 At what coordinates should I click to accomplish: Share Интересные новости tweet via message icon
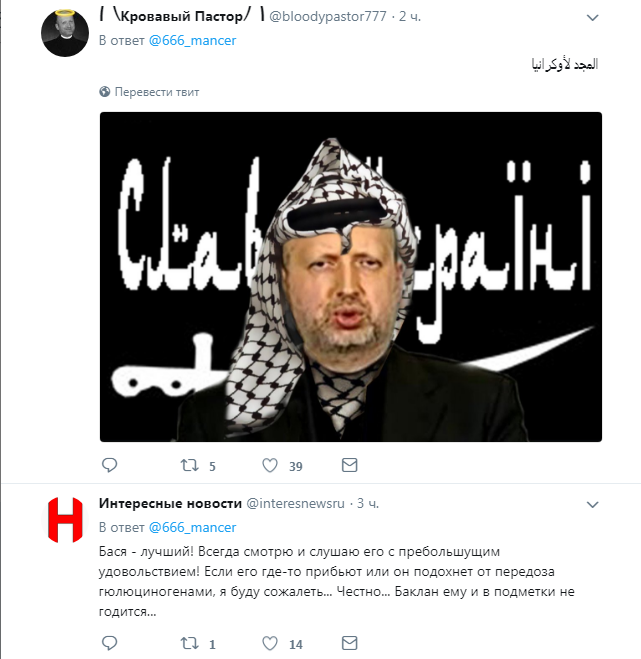click(349, 643)
